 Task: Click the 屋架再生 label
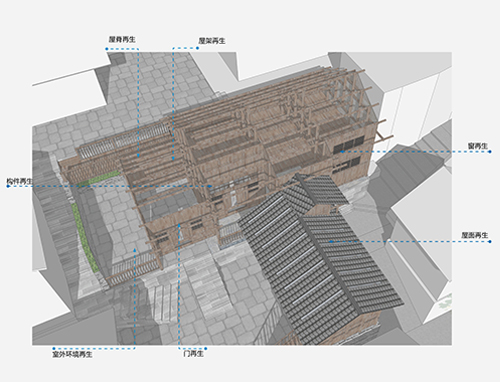click(x=212, y=41)
